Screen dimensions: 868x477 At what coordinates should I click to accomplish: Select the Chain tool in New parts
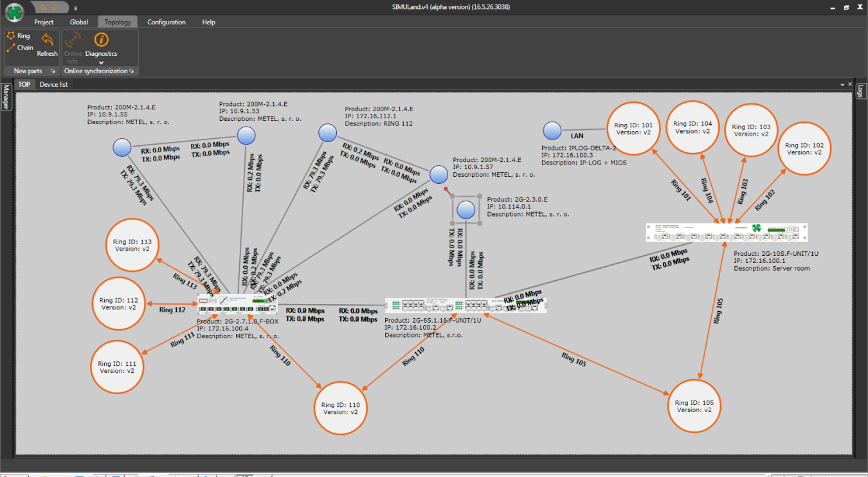[19, 48]
